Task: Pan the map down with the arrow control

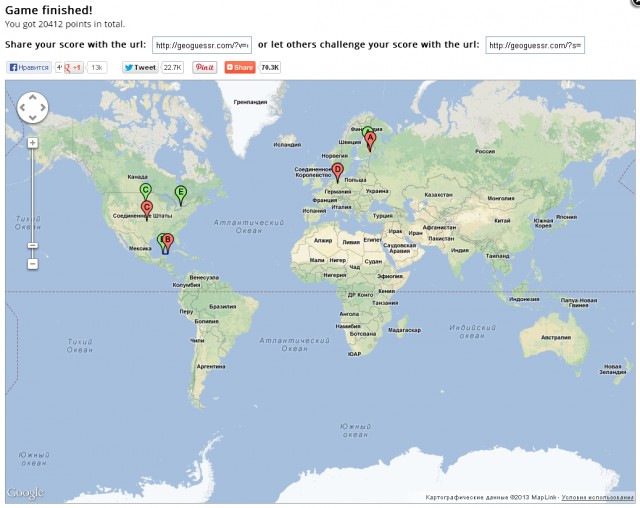Action: [x=33, y=118]
